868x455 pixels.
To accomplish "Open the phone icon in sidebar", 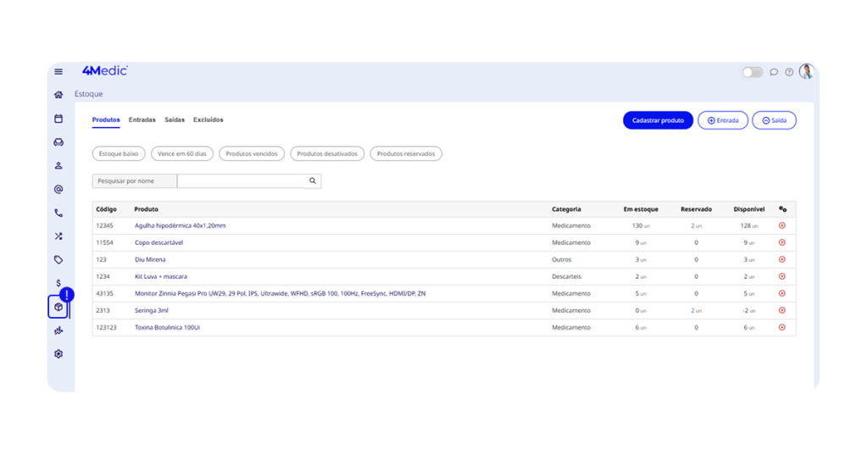I will (58, 213).
